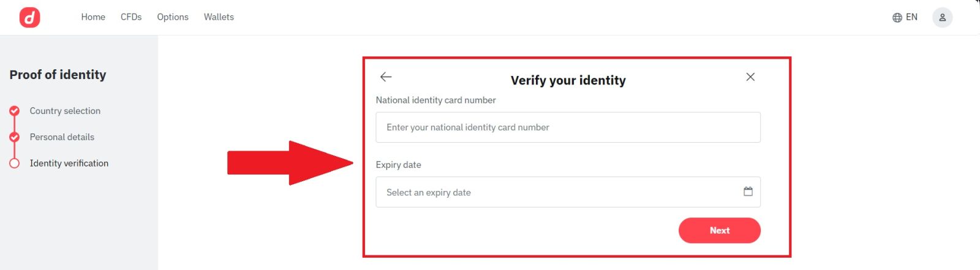980x270 pixels.
Task: Open the CFDs menu item
Action: coord(131,17)
